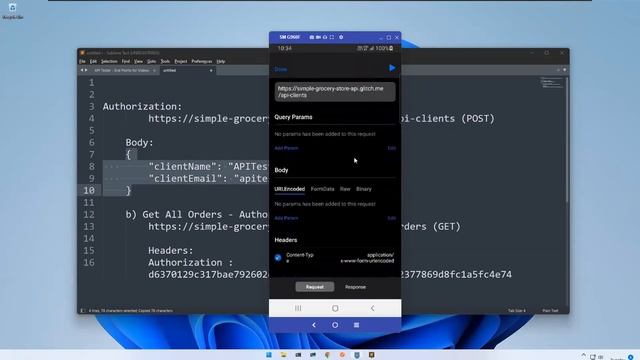The image size is (640, 360).
Task: Select the FormData body tab
Action: [322, 189]
